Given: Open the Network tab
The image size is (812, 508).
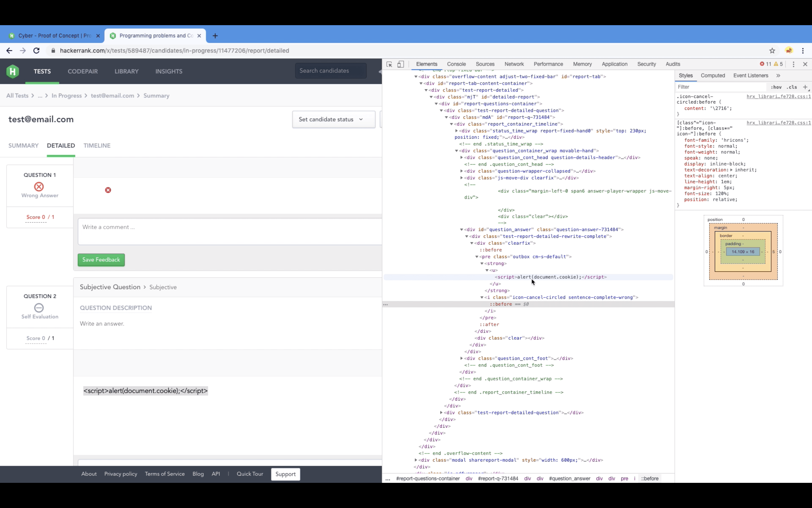Looking at the screenshot, I should 514,64.
